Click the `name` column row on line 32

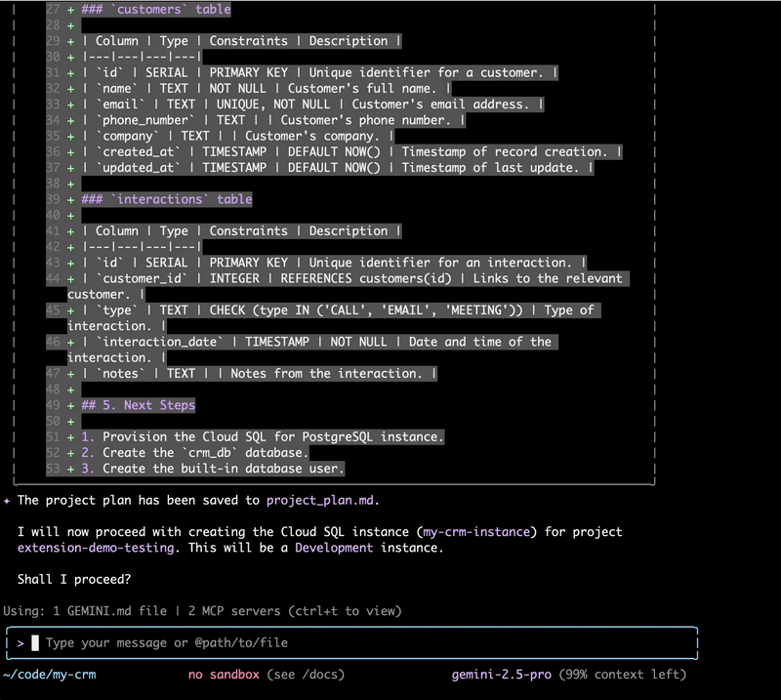click(x=266, y=88)
